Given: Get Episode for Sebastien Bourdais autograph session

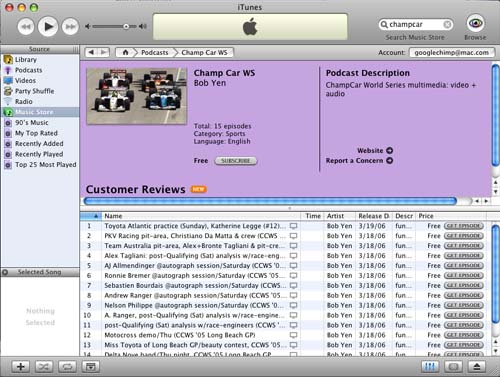Looking at the screenshot, I should click(464, 285).
